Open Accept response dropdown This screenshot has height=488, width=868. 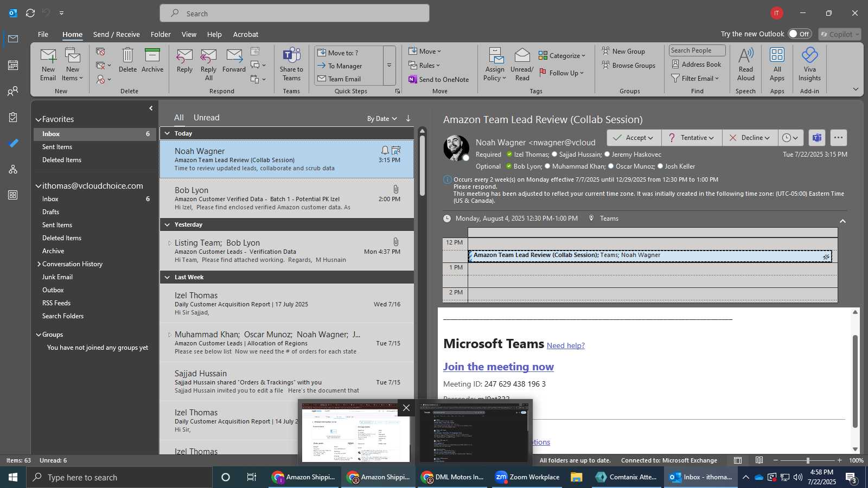[651, 138]
